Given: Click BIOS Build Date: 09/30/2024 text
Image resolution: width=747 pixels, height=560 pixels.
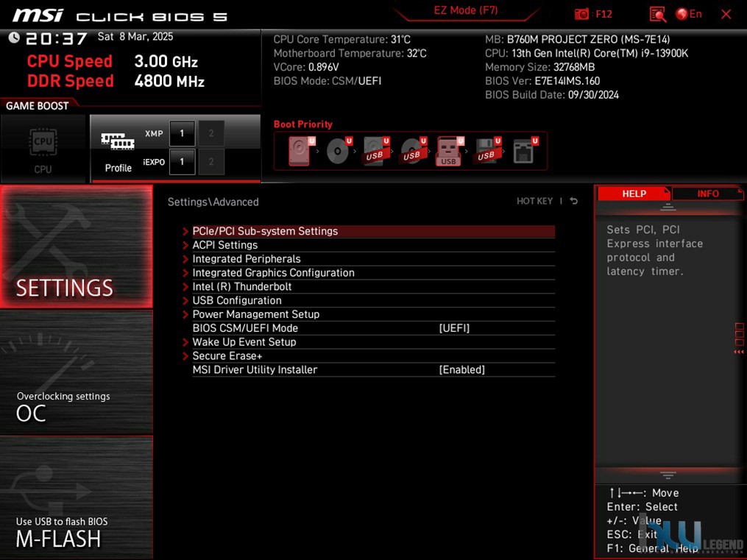Looking at the screenshot, I should pyautogui.click(x=552, y=95).
